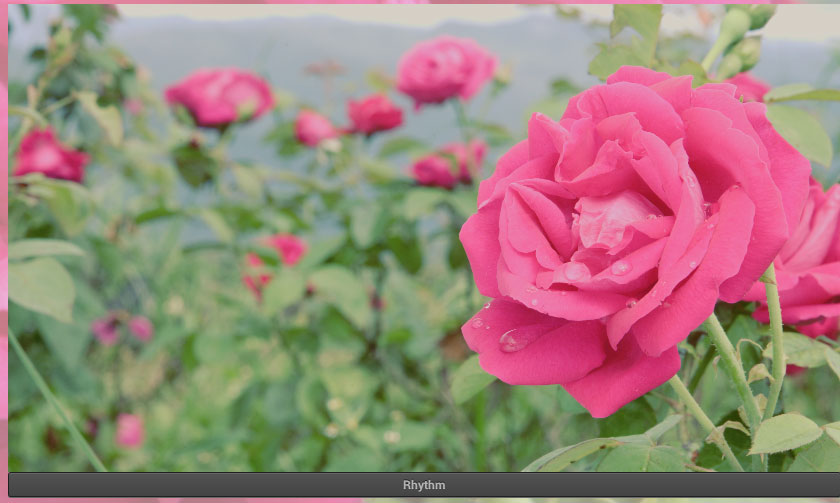Click the large pink rose in the foreground

(620, 240)
